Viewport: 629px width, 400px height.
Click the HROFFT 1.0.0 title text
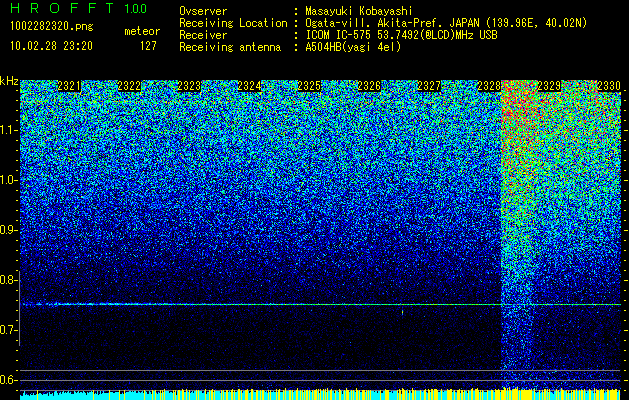[79, 8]
